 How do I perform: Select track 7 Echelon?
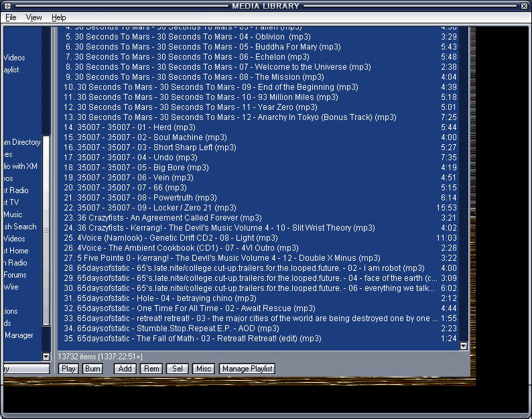[x=259, y=57]
